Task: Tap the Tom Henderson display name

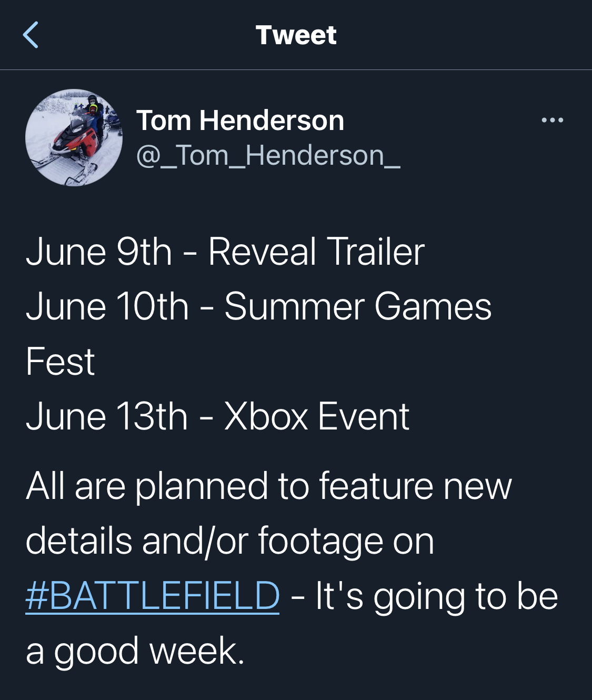Action: tap(240, 121)
